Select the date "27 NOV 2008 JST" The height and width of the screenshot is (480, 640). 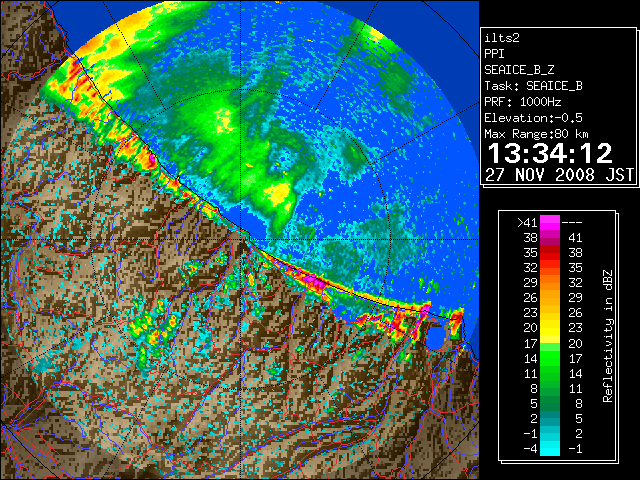(x=559, y=175)
